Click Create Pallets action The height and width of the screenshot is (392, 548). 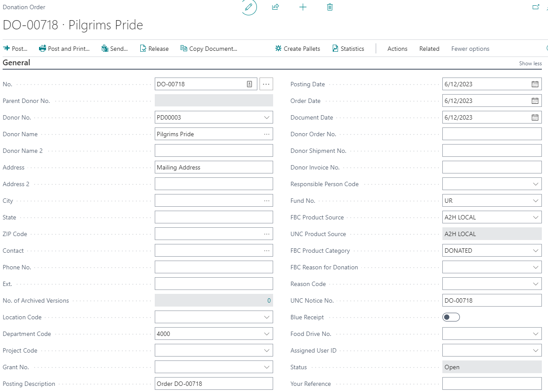click(298, 49)
